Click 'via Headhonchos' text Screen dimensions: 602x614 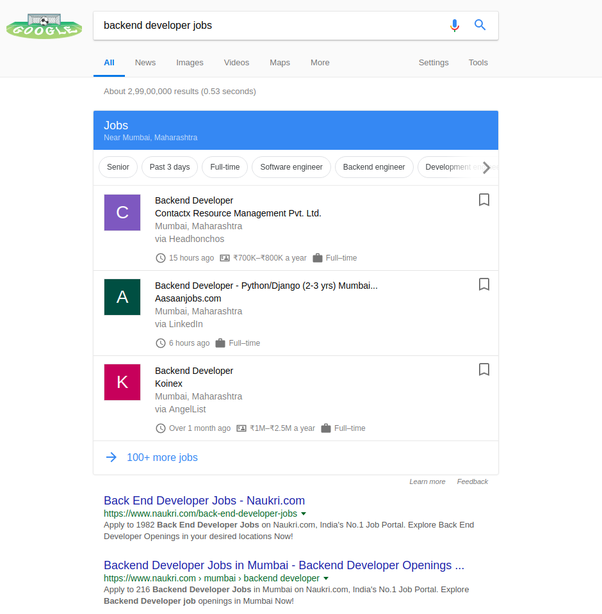190,239
